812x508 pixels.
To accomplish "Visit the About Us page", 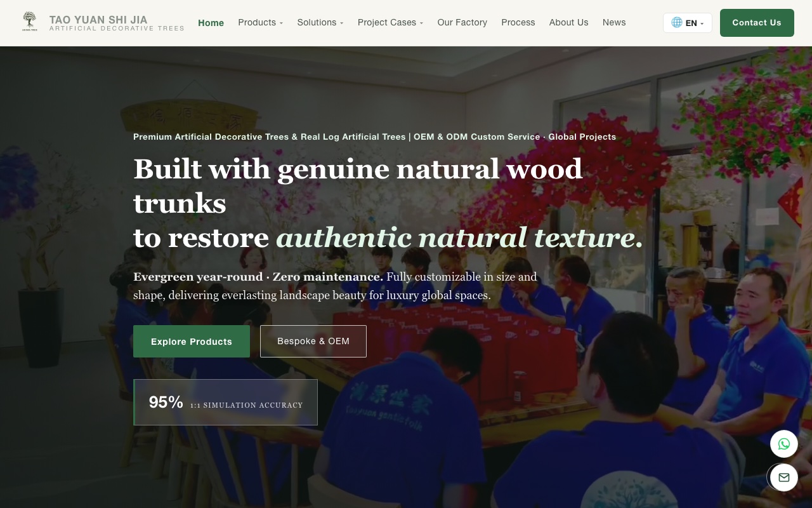I will tap(569, 22).
